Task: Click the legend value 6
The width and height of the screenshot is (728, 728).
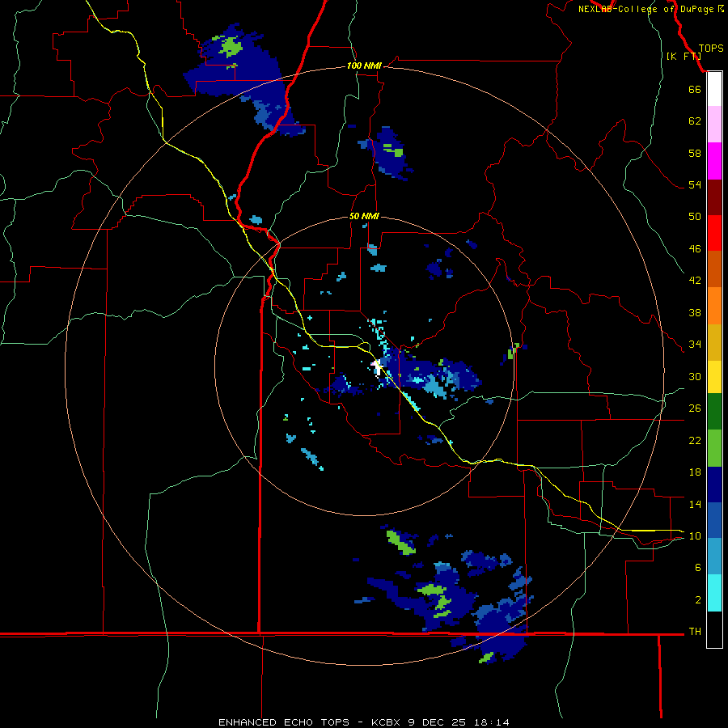Action: tap(698, 567)
